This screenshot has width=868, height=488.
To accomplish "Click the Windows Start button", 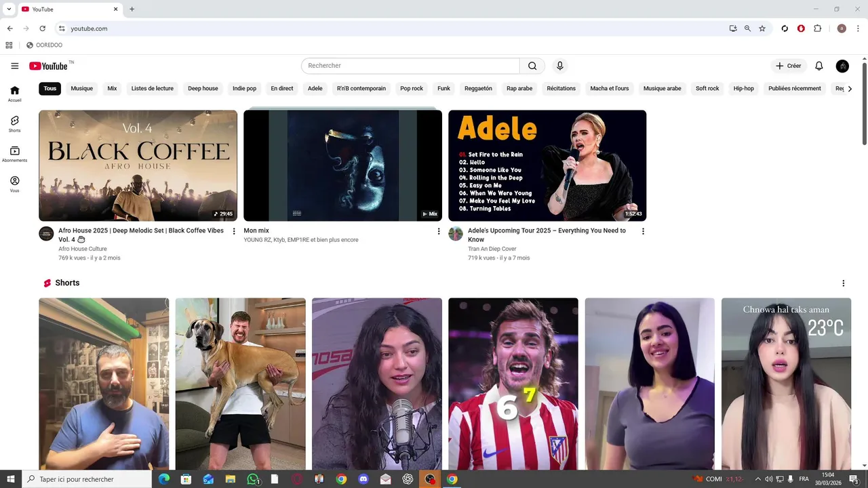I will click(11, 479).
